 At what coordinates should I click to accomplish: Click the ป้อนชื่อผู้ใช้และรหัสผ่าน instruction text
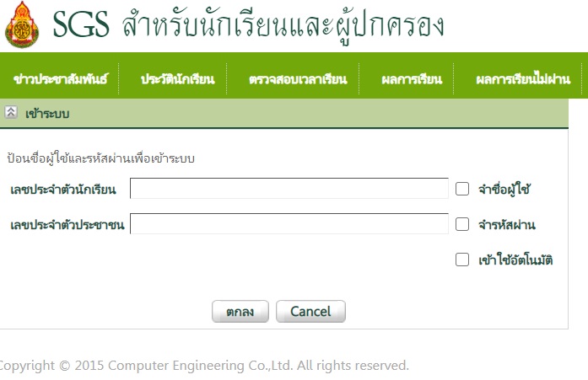[x=100, y=158]
